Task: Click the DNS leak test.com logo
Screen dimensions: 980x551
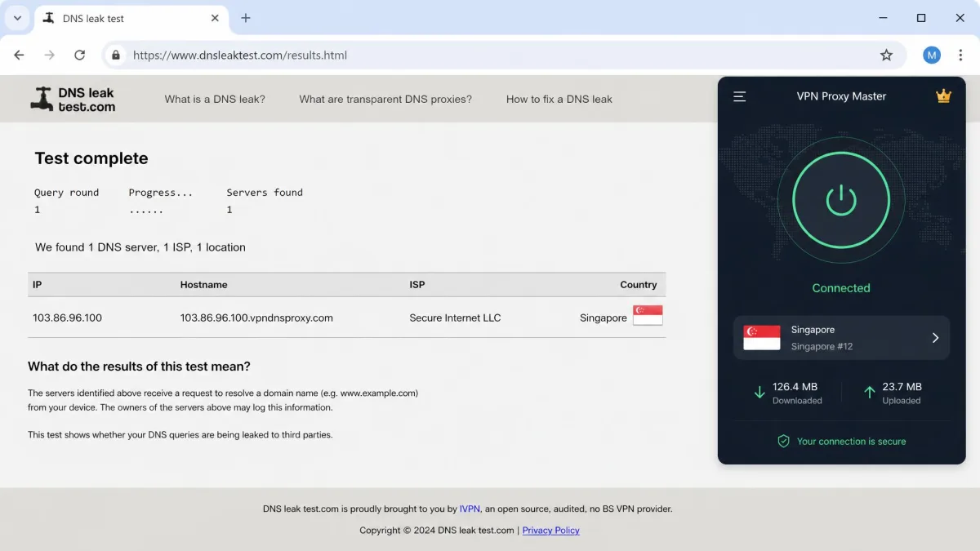Action: (73, 100)
